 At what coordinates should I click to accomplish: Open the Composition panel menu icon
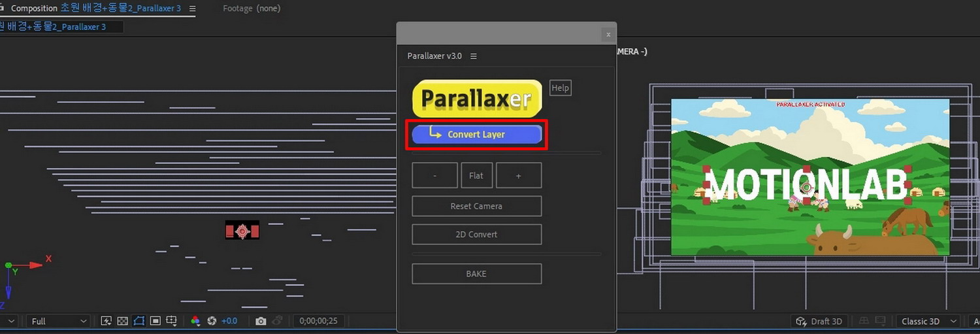[x=191, y=8]
